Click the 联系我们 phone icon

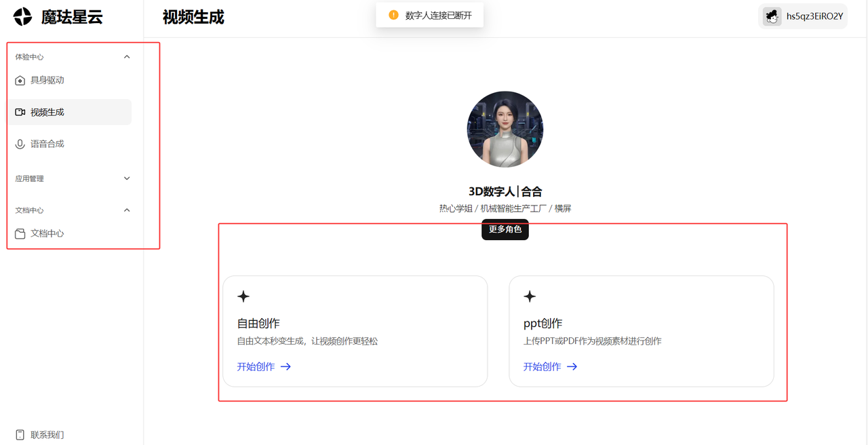click(x=20, y=435)
